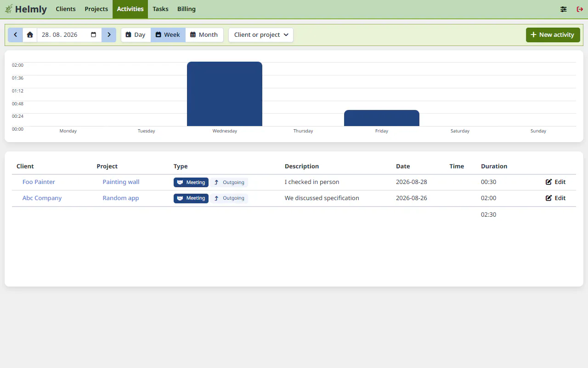This screenshot has width=588, height=368.
Task: Open the Projects menu
Action: click(x=96, y=9)
